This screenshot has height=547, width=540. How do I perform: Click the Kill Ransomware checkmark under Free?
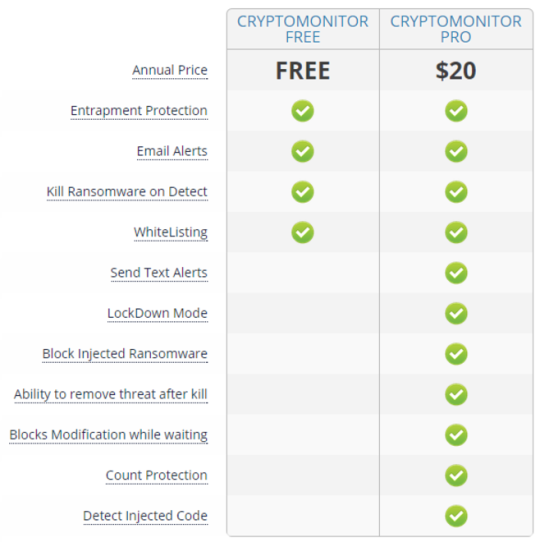point(302,192)
